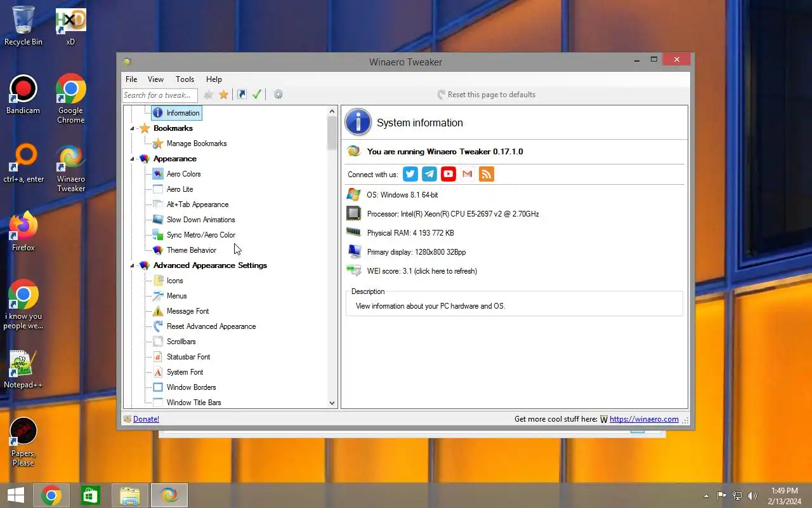This screenshot has height=508, width=812.
Task: Click the Action Center flag tray icon
Action: pyautogui.click(x=722, y=496)
